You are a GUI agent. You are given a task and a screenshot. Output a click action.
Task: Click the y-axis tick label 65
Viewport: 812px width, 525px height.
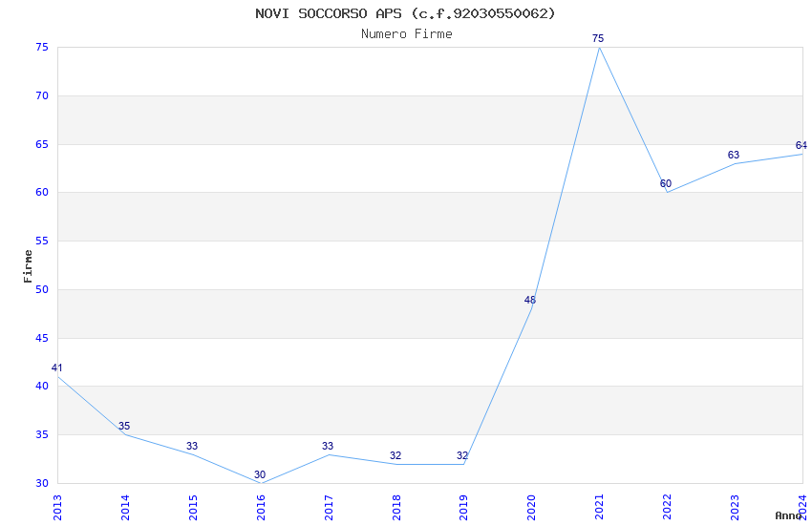42,144
